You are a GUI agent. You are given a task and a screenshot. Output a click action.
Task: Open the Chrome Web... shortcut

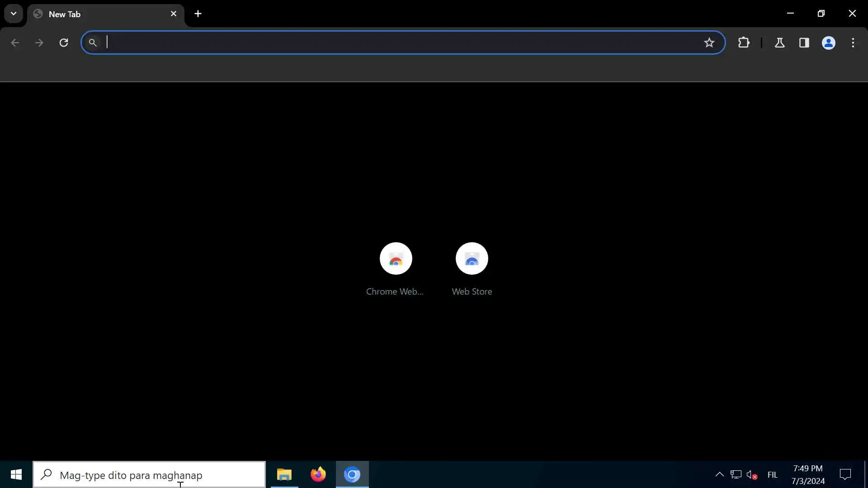[x=396, y=258]
